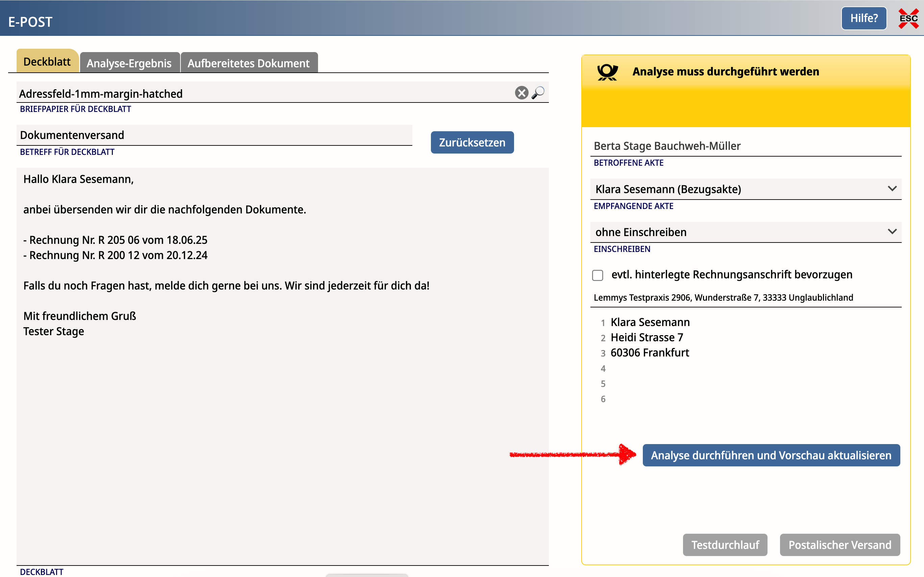
Task: Enable hinterlegte Rechnungsanschrift bevorzugen checkbox
Action: tap(598, 275)
